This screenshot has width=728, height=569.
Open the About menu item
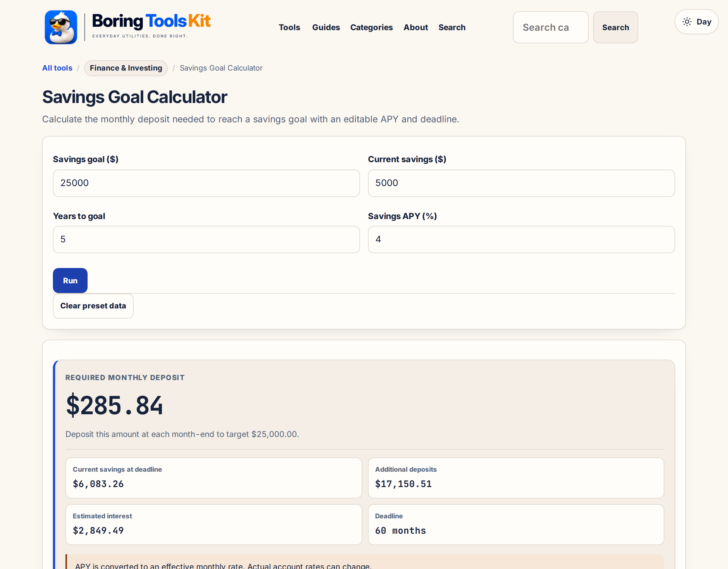pos(416,27)
